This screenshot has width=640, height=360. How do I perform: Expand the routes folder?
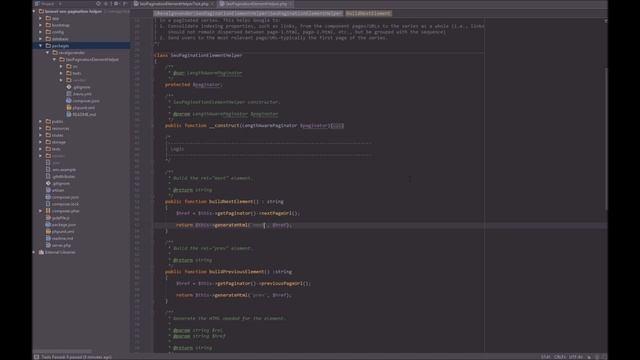coord(40,135)
